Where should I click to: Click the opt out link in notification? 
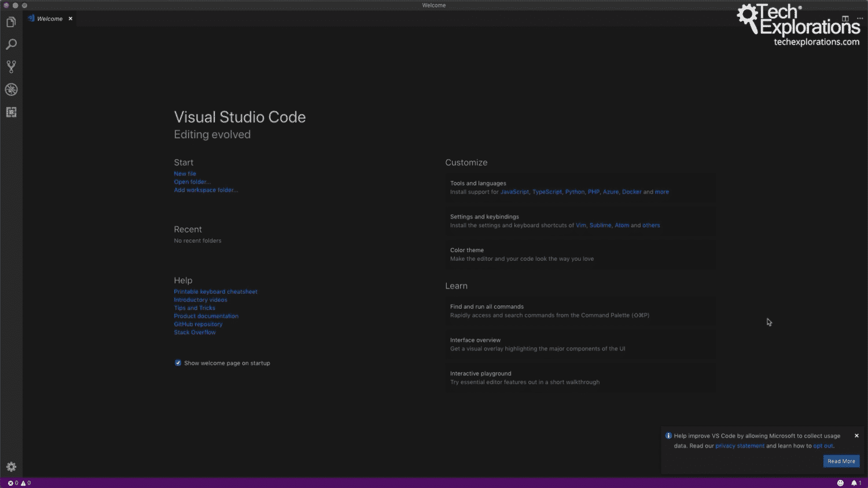(823, 446)
